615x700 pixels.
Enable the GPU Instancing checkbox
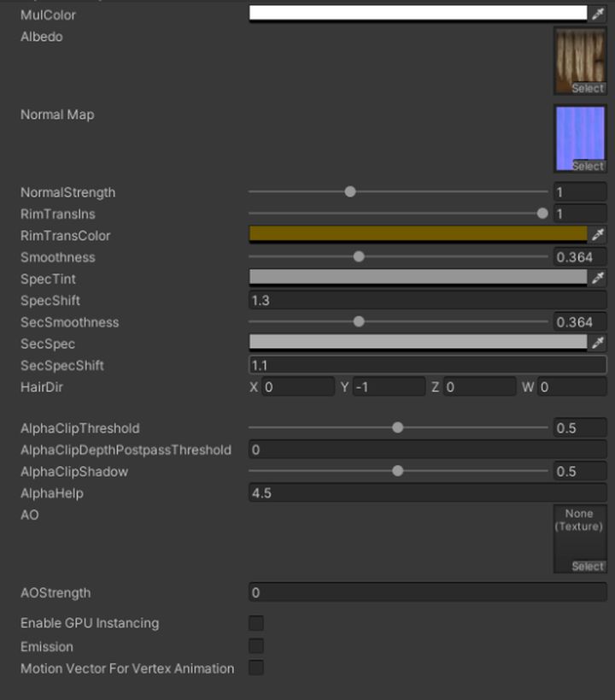tap(256, 623)
